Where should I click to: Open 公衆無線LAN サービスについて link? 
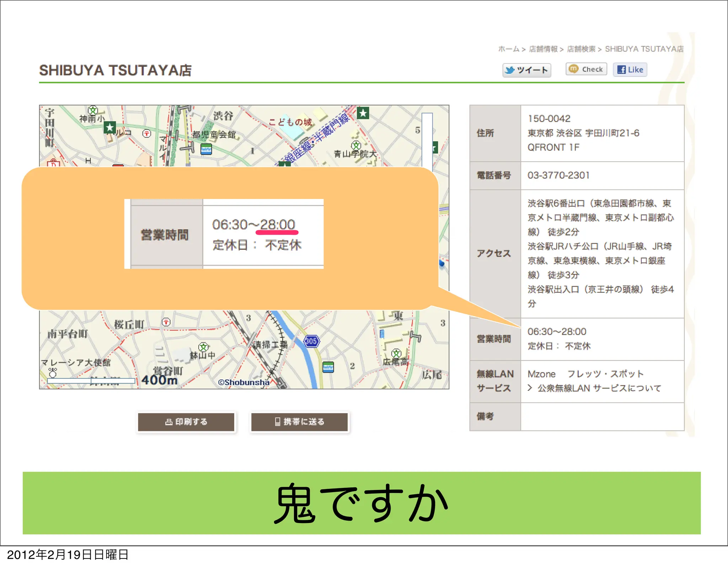click(599, 388)
